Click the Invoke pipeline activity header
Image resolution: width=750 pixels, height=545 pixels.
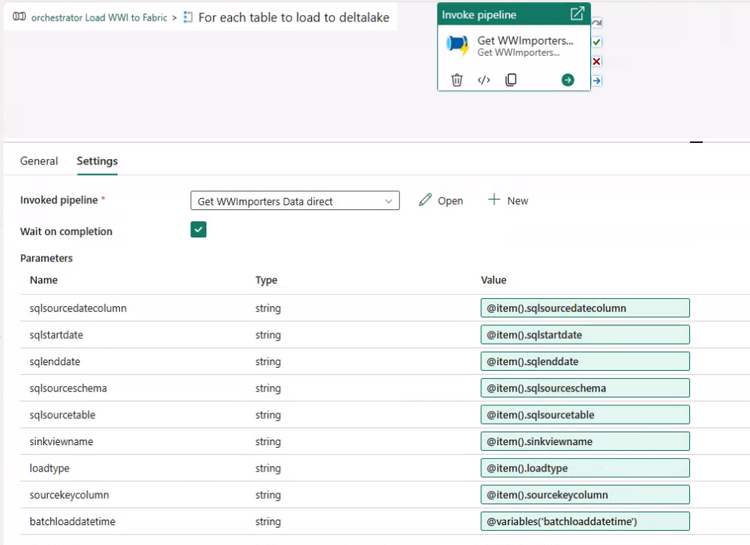tap(514, 14)
